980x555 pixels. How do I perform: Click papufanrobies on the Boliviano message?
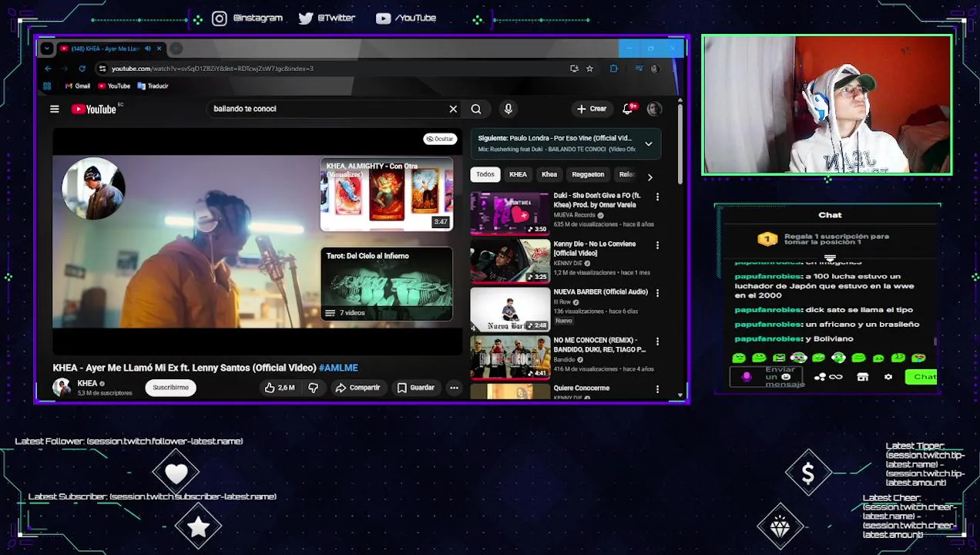[x=768, y=338]
